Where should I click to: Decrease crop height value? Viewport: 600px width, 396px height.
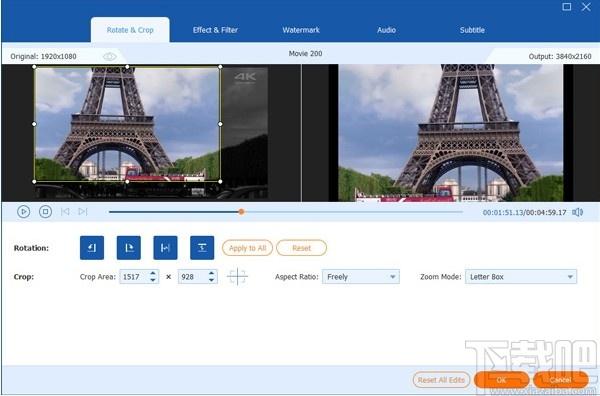tap(212, 280)
